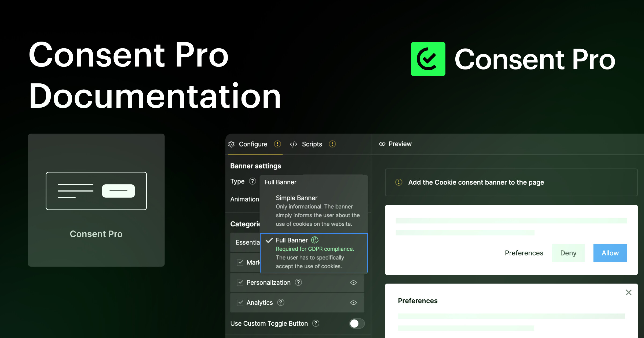Click the Configure gear icon
This screenshot has width=644, height=338.
(231, 144)
